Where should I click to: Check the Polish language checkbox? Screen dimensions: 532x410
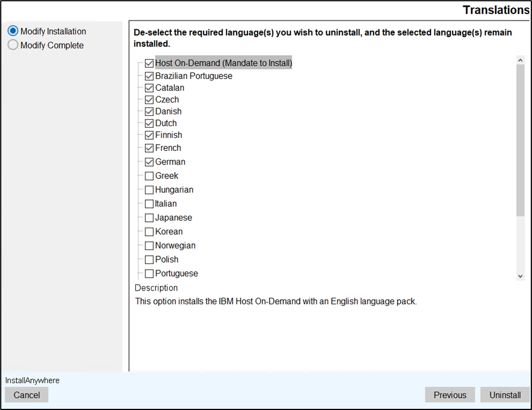point(149,260)
